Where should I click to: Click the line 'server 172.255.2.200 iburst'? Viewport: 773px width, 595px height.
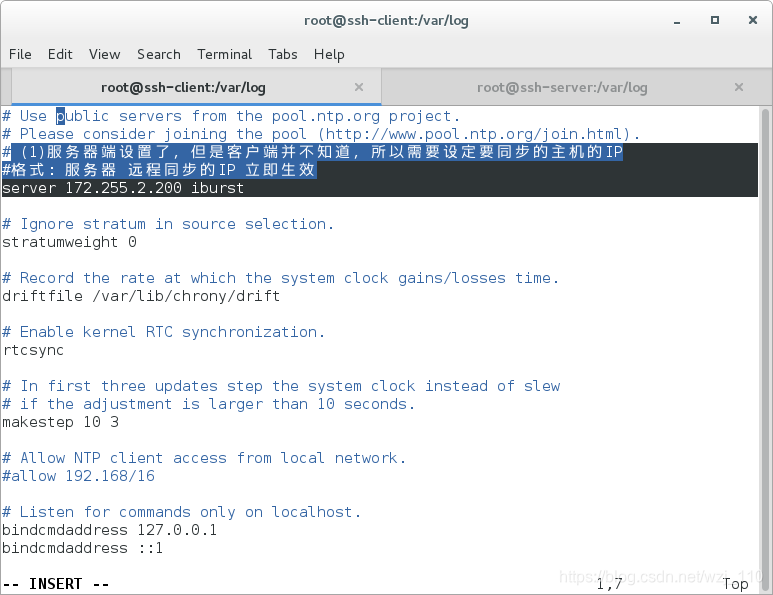pos(123,188)
